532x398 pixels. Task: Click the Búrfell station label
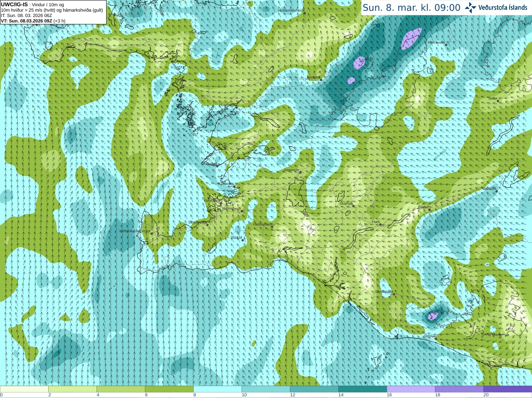[423, 206]
